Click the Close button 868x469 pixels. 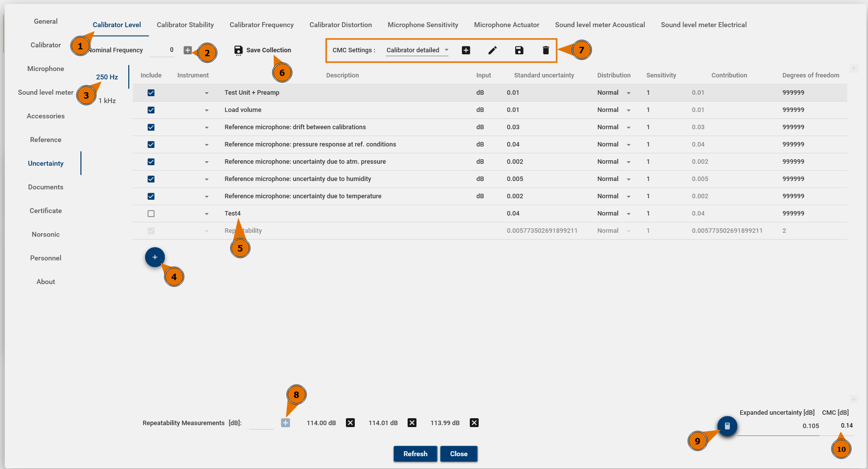tap(459, 454)
